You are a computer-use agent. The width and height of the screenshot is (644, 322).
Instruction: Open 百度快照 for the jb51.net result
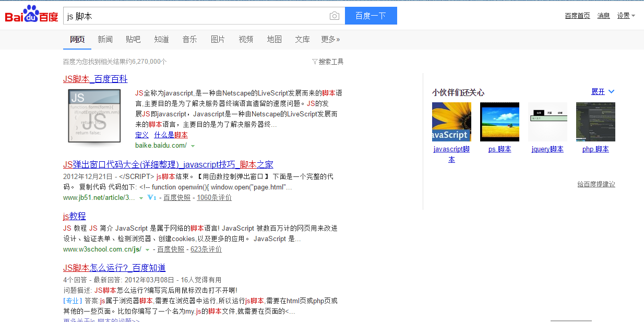click(x=177, y=198)
